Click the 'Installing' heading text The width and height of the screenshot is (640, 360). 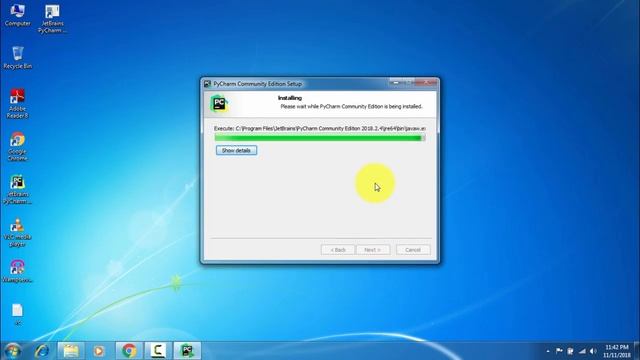(290, 98)
